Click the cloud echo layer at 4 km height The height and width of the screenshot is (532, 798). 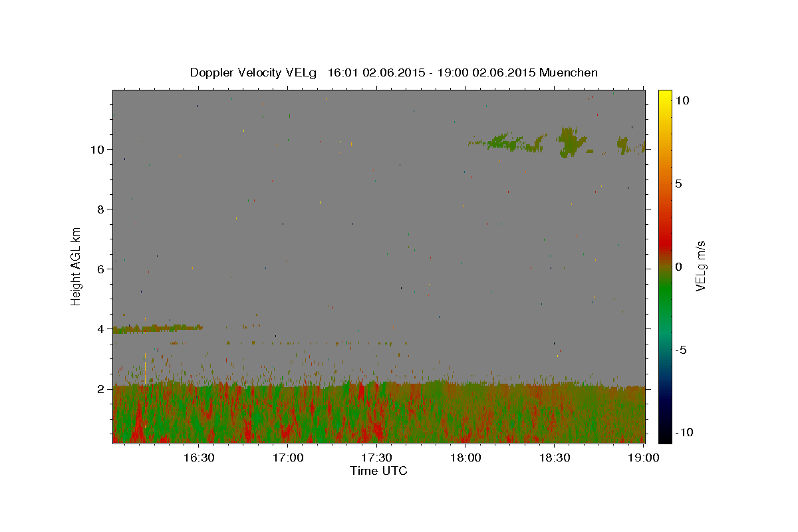pyautogui.click(x=158, y=329)
